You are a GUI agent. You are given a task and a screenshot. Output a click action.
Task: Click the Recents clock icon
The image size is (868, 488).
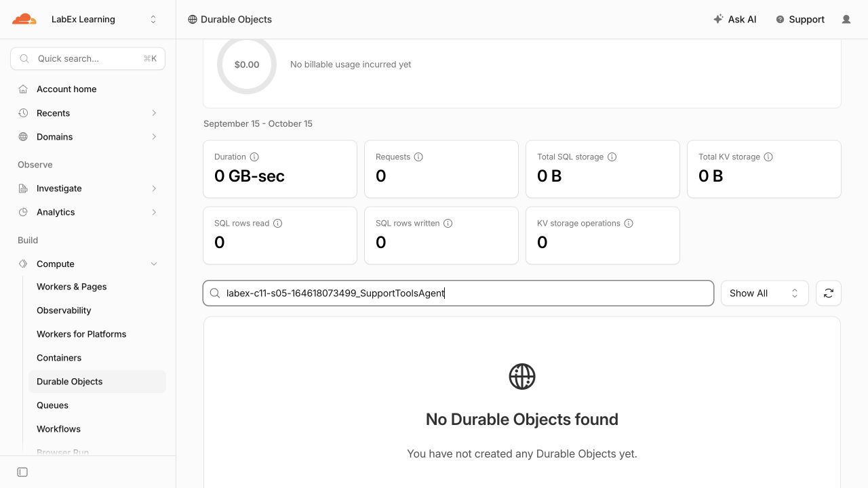[23, 113]
